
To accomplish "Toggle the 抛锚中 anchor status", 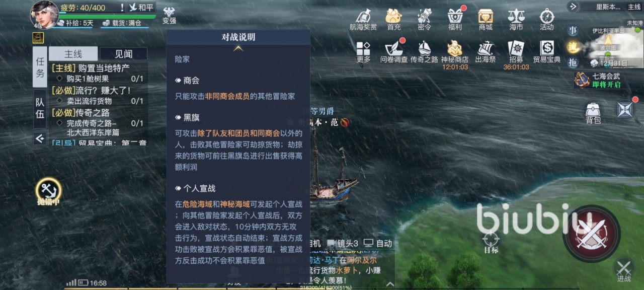I will tap(48, 192).
